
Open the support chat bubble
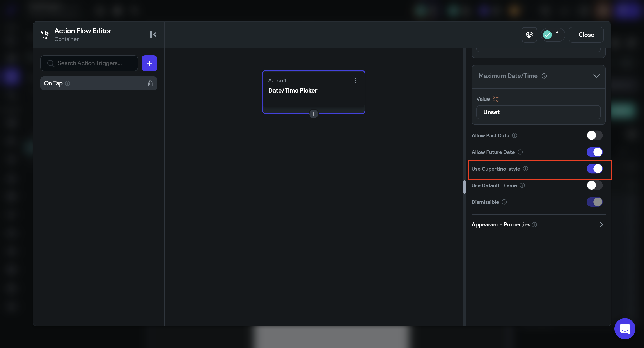[624, 329]
